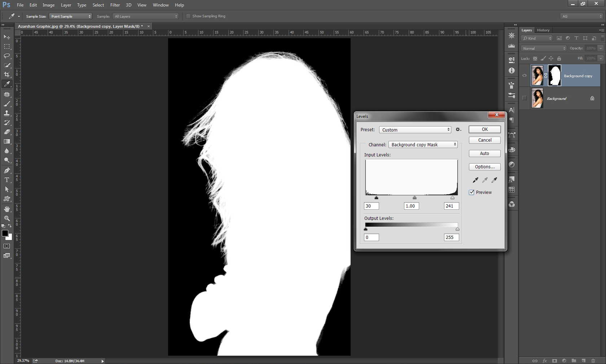This screenshot has height=364, width=606.
Task: Select the Zoom tool
Action: (7, 218)
